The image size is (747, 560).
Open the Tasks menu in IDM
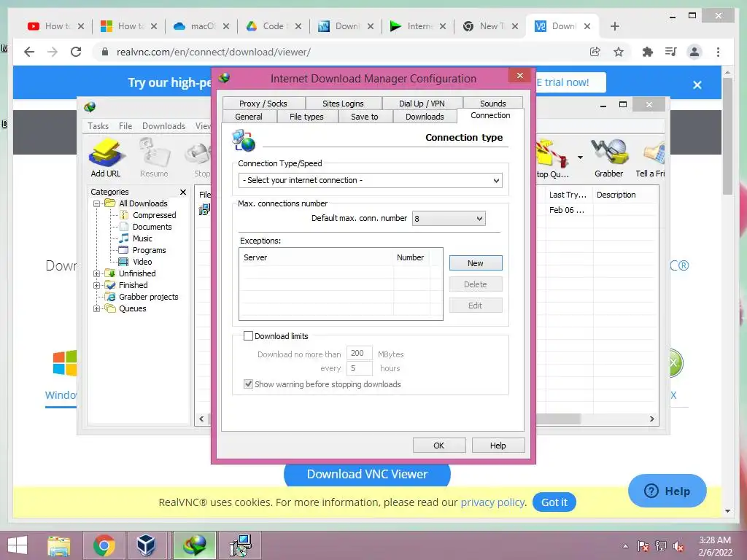[x=98, y=126]
